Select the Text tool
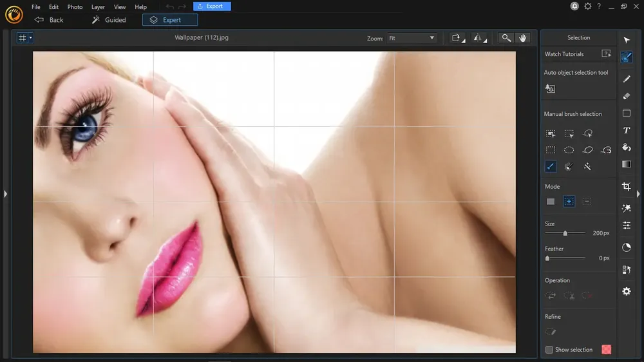This screenshot has width=644, height=362. 626,130
